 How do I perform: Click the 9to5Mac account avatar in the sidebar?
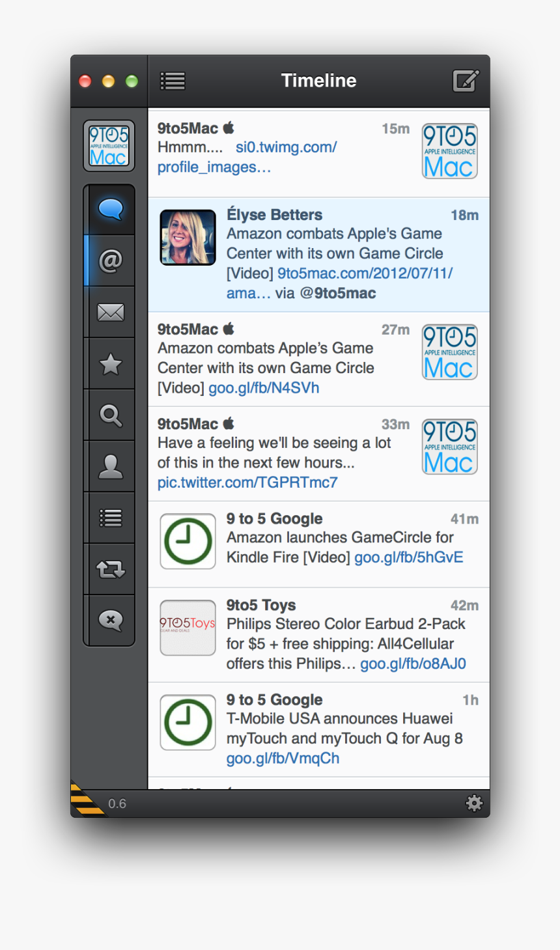click(109, 146)
